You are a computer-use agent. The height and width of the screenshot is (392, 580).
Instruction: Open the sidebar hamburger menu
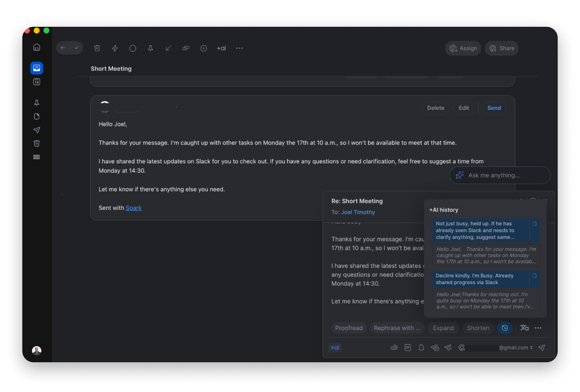[36, 157]
